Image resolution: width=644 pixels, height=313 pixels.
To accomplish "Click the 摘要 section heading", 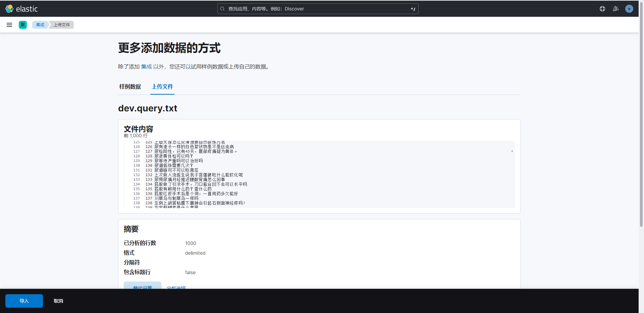I will pos(131,229).
